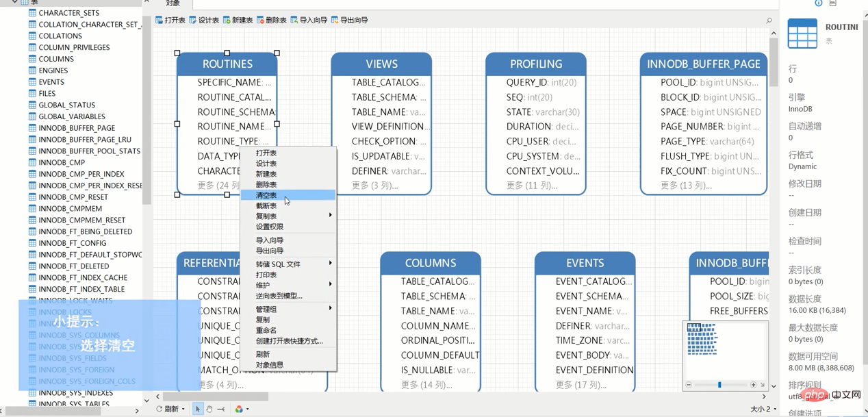Open the Import Wizard (导入向导) from toolbar
Viewport: 868px width, 417px height.
coord(309,21)
